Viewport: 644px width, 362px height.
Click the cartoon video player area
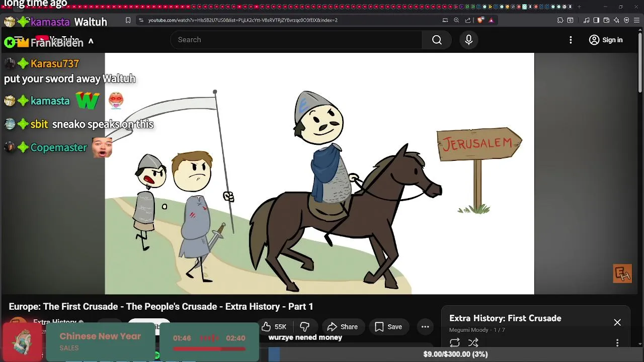point(319,173)
